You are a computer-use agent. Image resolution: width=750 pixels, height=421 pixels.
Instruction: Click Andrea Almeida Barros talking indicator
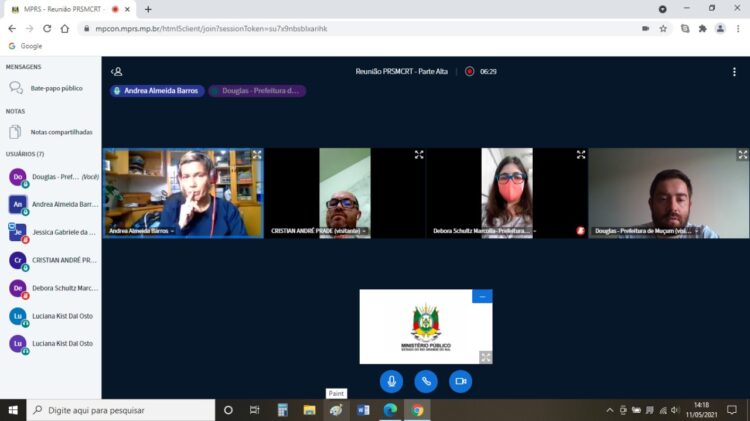pyautogui.click(x=157, y=91)
